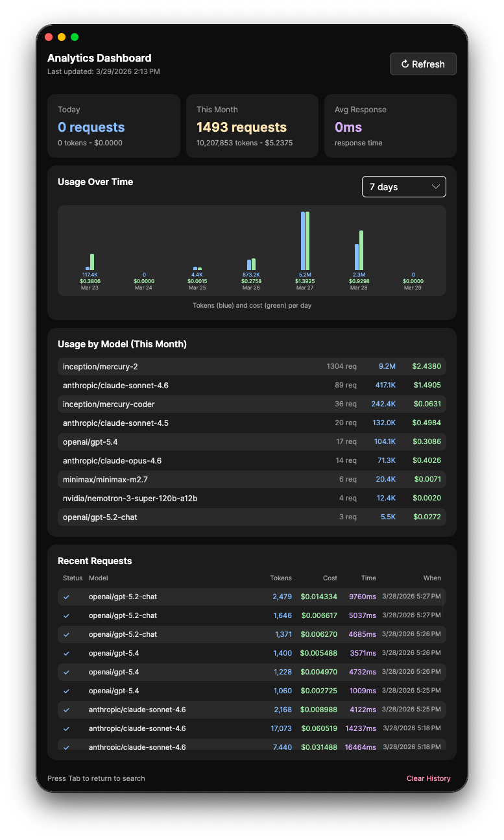The image size is (504, 840).
Task: Click the 1304 req count
Action: point(342,366)
